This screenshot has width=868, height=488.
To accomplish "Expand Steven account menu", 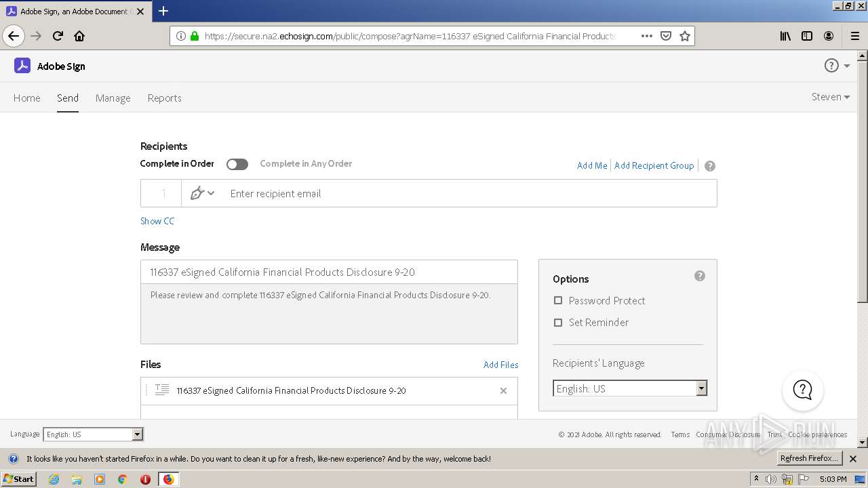I will (x=831, y=97).
